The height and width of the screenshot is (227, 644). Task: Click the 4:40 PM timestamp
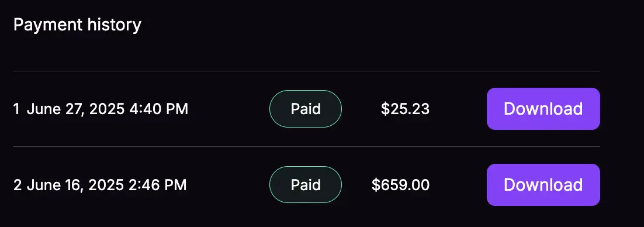(158, 109)
